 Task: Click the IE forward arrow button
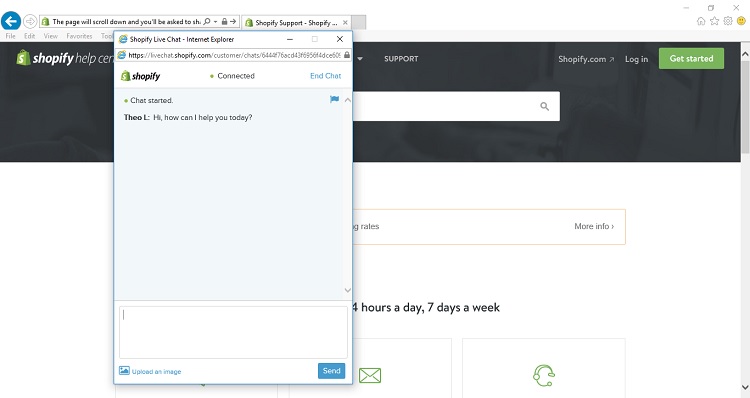(x=30, y=22)
